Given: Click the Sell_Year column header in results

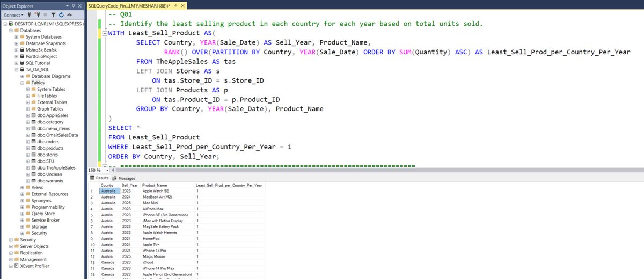Looking at the screenshot, I should pyautogui.click(x=130, y=185).
